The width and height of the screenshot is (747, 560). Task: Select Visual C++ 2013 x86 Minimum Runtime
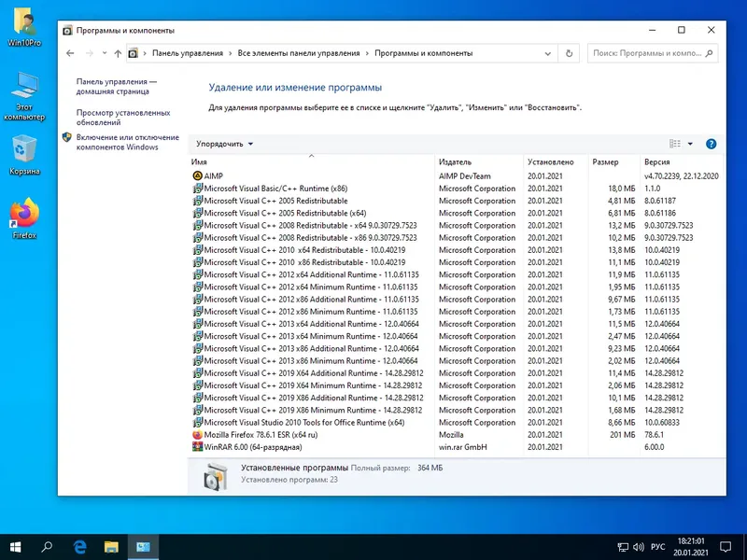point(457,361)
